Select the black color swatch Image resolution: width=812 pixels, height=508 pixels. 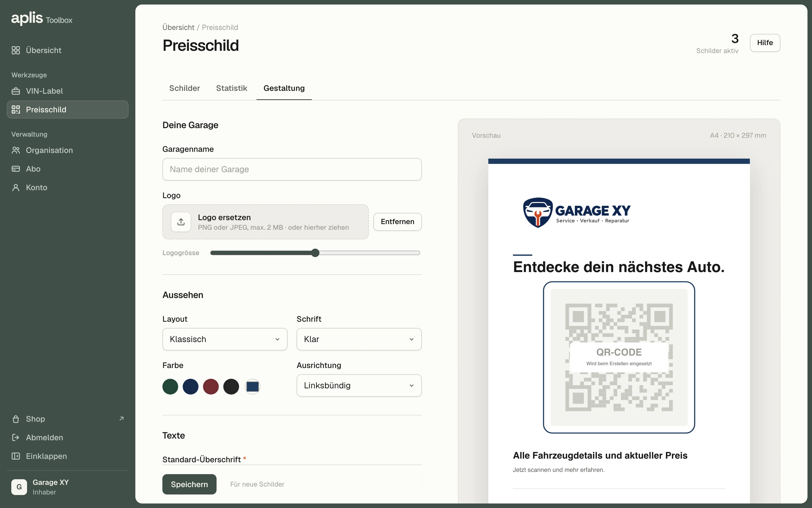[231, 387]
